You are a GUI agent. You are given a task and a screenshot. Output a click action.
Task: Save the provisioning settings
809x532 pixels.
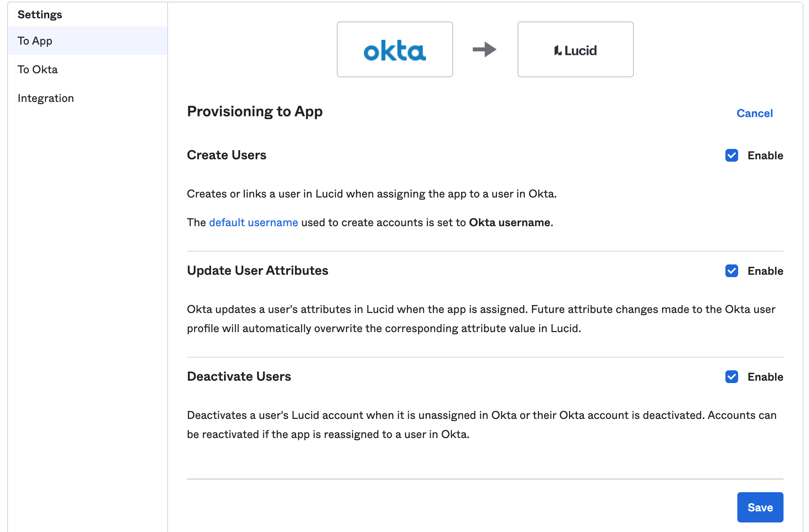(760, 507)
